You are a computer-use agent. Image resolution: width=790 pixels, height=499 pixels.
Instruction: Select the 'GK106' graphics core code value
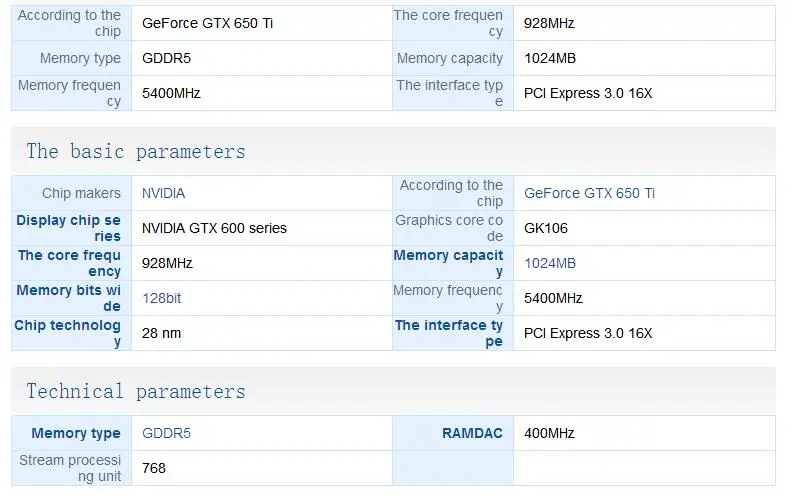pyautogui.click(x=546, y=228)
